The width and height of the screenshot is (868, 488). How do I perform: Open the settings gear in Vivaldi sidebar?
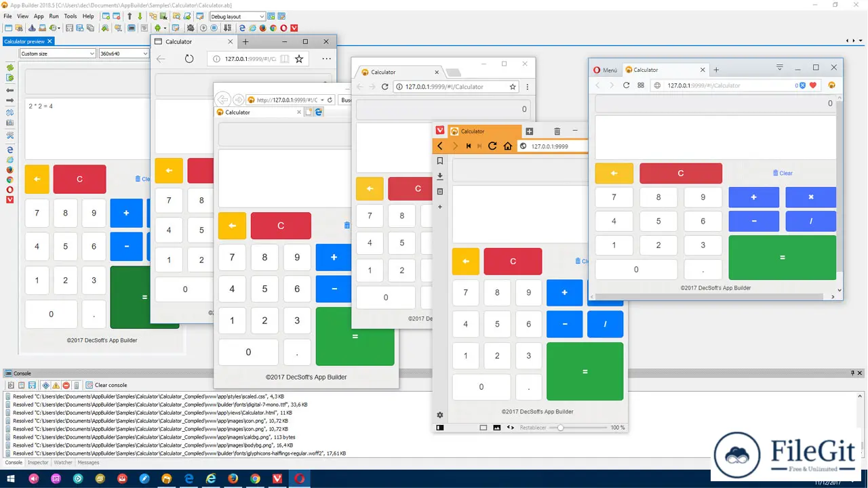coord(440,415)
